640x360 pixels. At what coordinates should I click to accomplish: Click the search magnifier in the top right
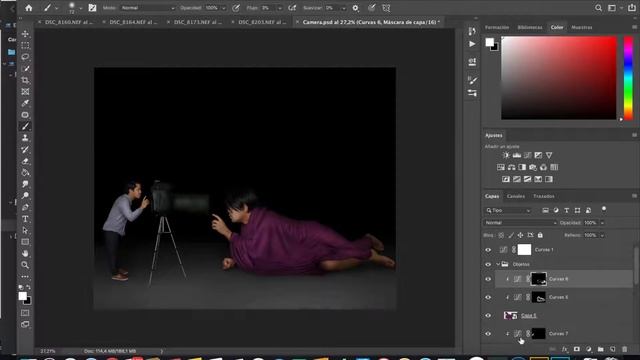click(598, 8)
